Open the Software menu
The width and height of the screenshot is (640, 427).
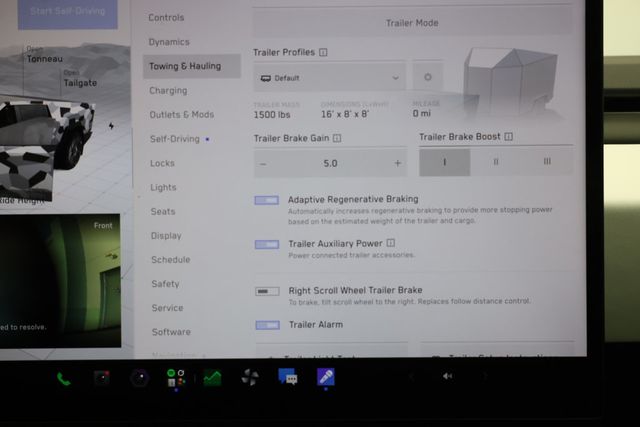(x=171, y=332)
